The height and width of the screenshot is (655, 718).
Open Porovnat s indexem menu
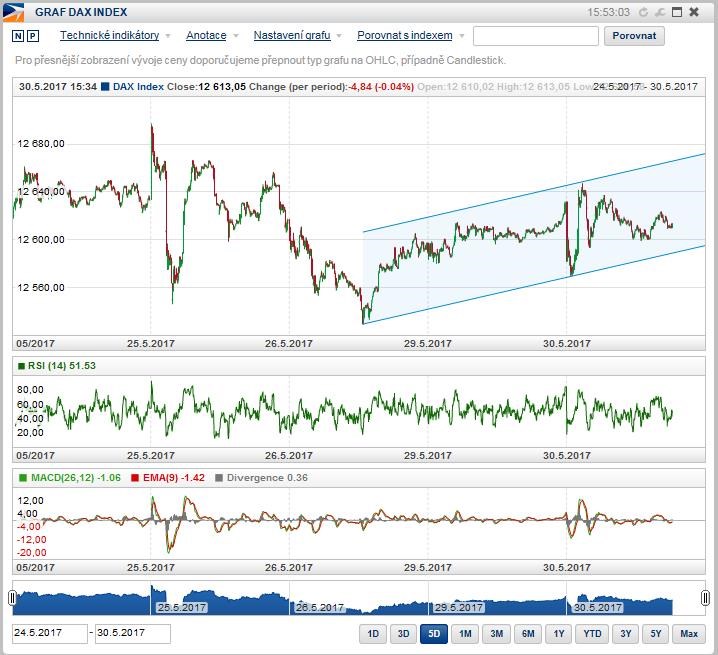pos(404,35)
